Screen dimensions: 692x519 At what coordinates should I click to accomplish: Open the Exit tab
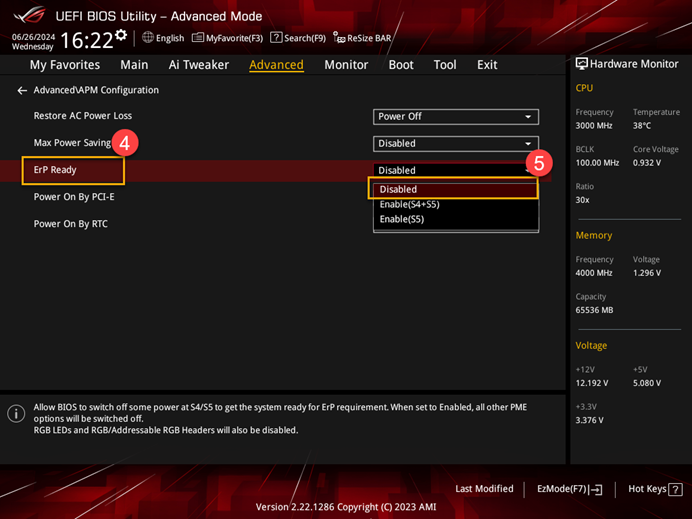click(x=487, y=65)
